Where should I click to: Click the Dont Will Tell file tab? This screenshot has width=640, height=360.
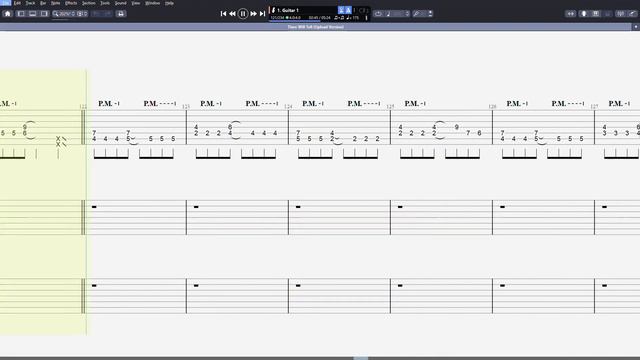(316, 27)
